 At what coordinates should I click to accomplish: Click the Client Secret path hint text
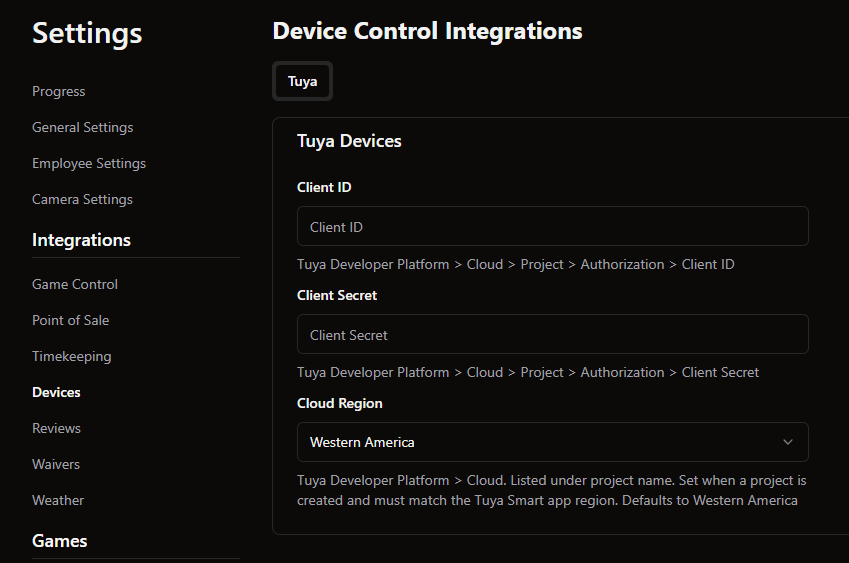coord(528,372)
